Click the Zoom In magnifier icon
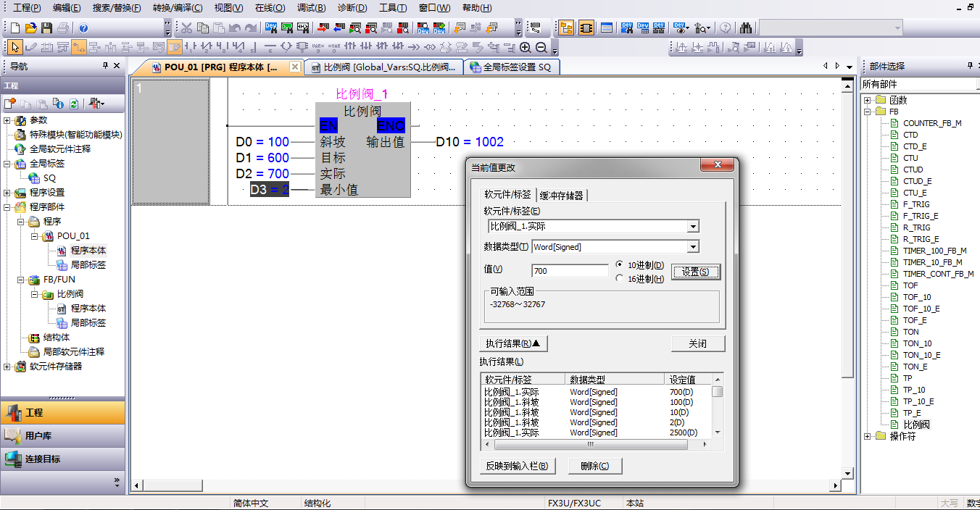This screenshot has width=980, height=510. click(525, 48)
